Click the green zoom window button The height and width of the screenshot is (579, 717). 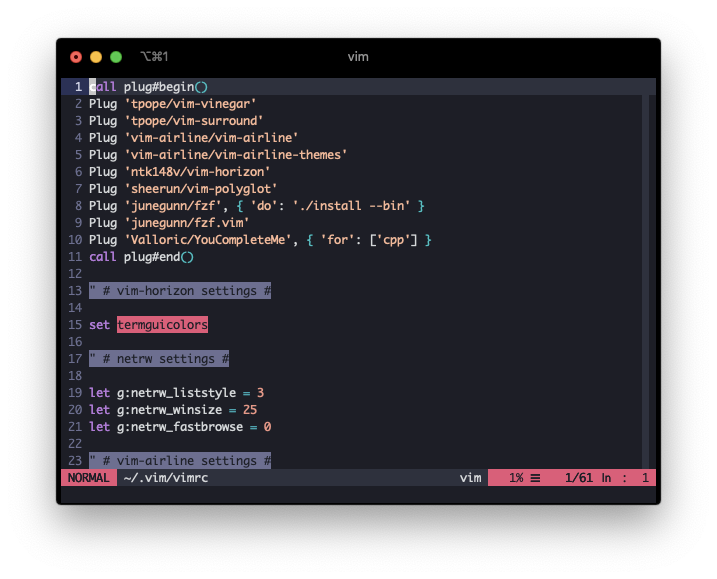[x=116, y=57]
